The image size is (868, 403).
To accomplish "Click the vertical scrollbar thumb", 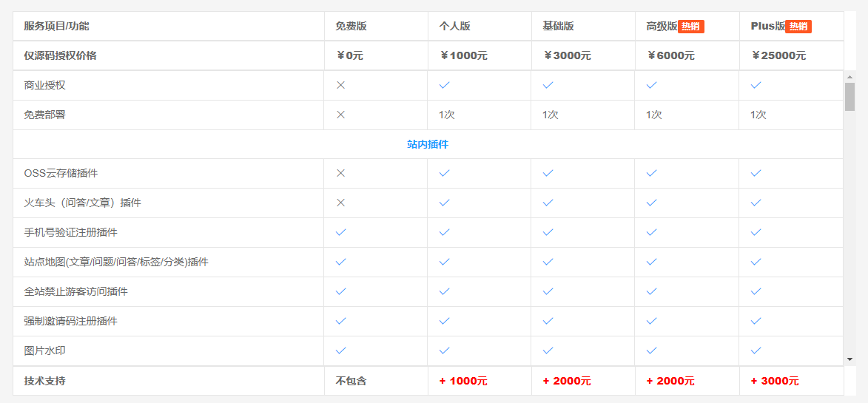I will pos(850,97).
